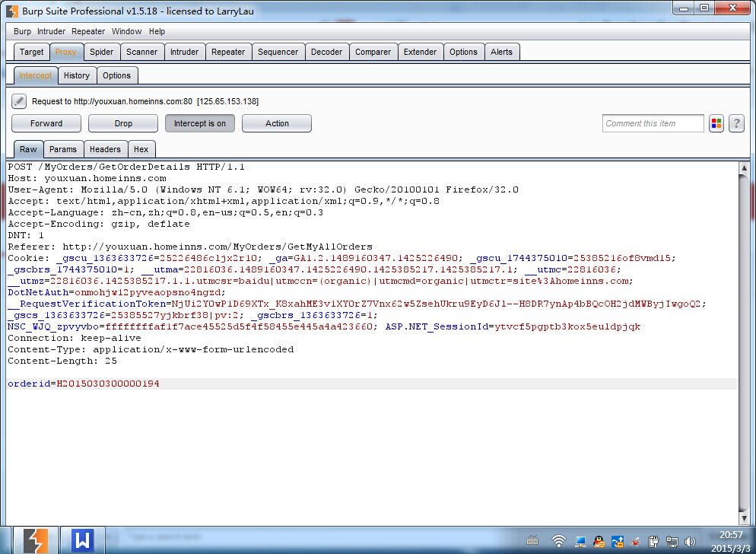Open the Intruder menu in menu bar

coord(51,31)
